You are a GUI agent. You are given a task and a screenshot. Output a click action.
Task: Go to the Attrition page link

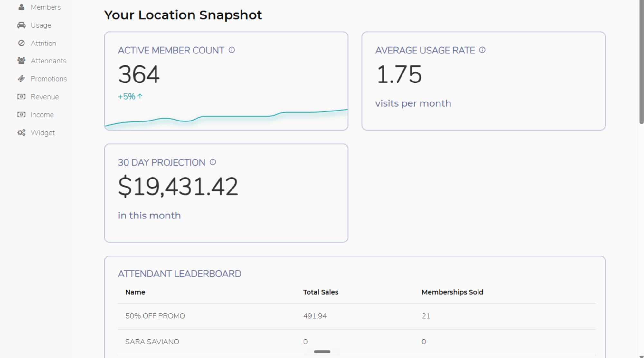click(43, 43)
